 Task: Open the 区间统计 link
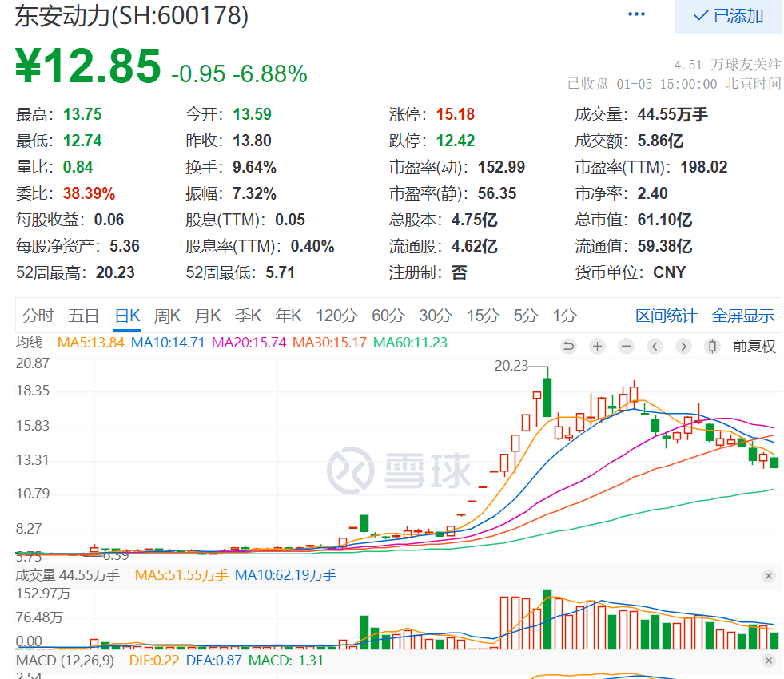[666, 316]
